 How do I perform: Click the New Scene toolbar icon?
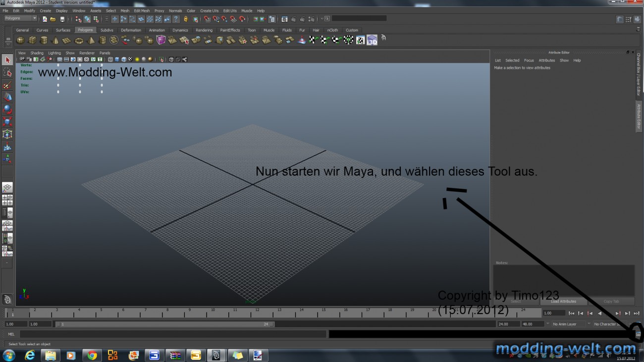tap(45, 19)
